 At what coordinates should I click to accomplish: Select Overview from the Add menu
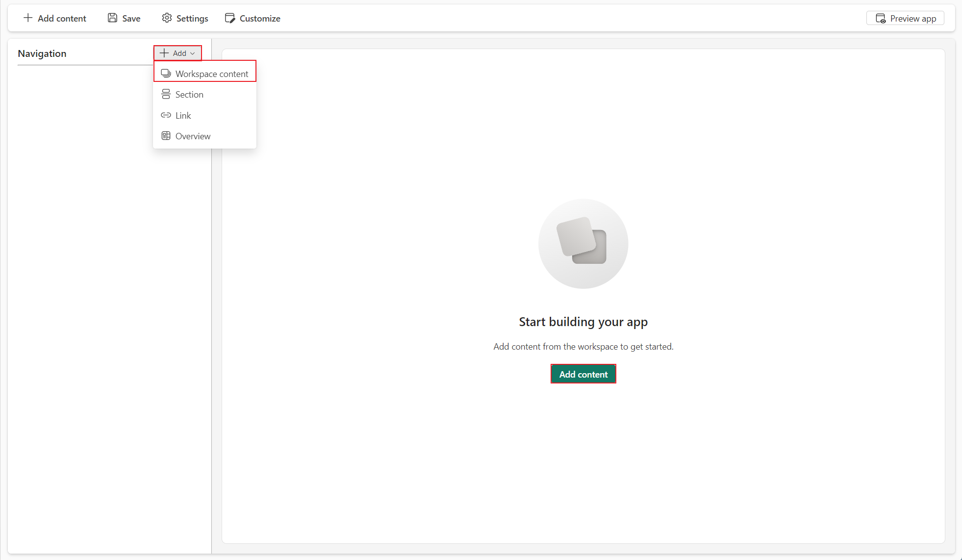193,136
